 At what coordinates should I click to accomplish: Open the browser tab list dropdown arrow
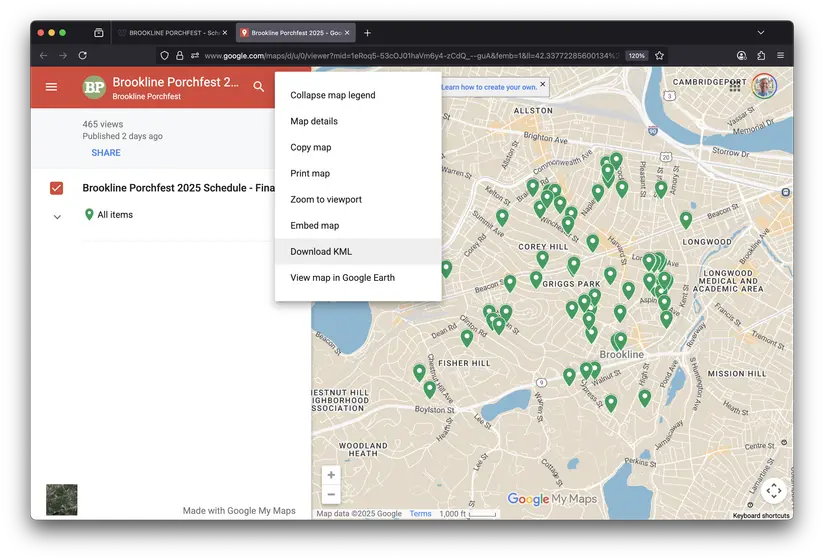click(760, 33)
